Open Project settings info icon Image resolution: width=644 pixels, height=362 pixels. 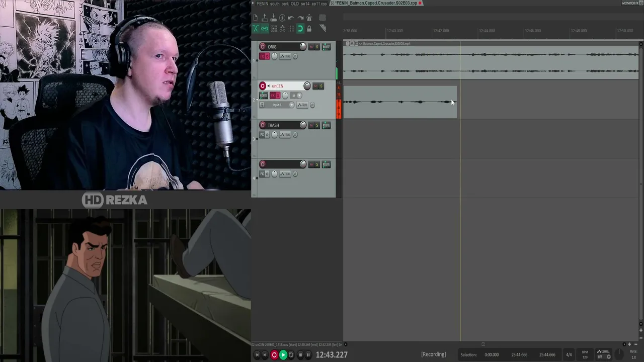[282, 18]
